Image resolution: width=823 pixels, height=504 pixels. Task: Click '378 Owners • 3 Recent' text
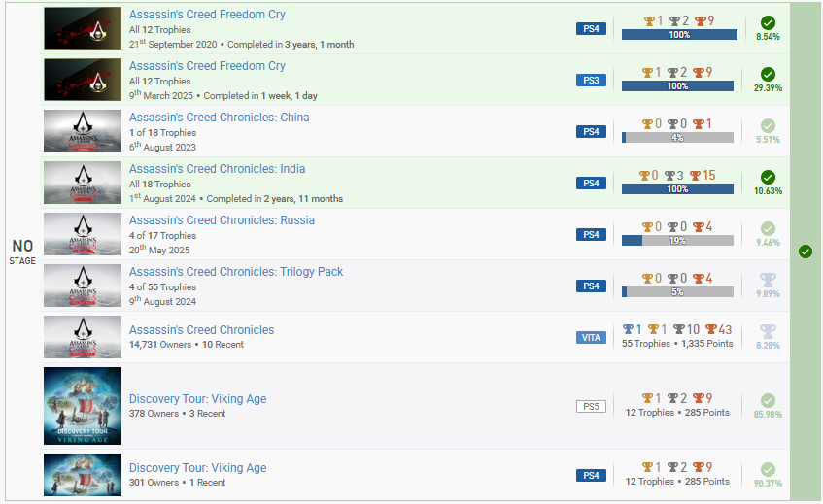click(178, 414)
